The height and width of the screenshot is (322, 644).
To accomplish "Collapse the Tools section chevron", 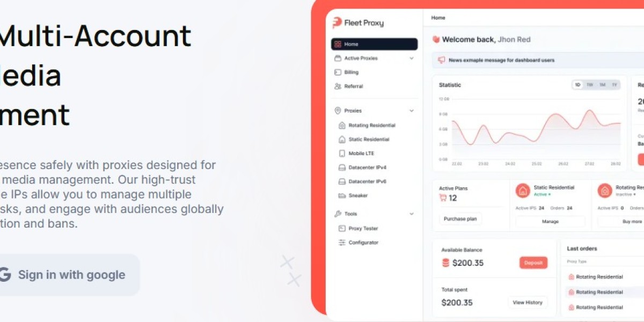I will 412,214.
